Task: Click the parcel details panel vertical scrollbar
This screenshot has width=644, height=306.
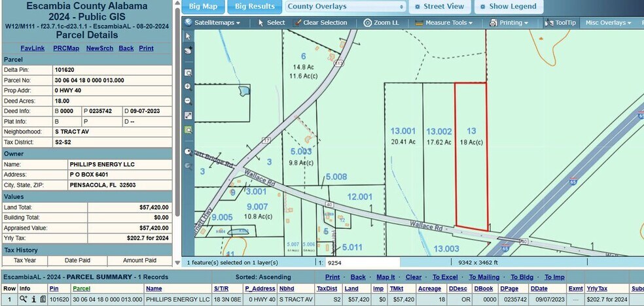Action: 177,110
